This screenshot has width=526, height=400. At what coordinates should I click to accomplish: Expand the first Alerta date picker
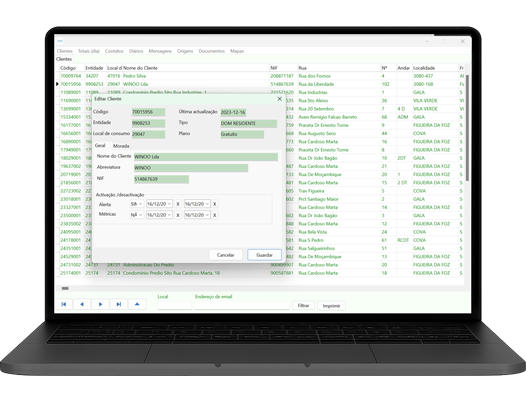coord(170,204)
